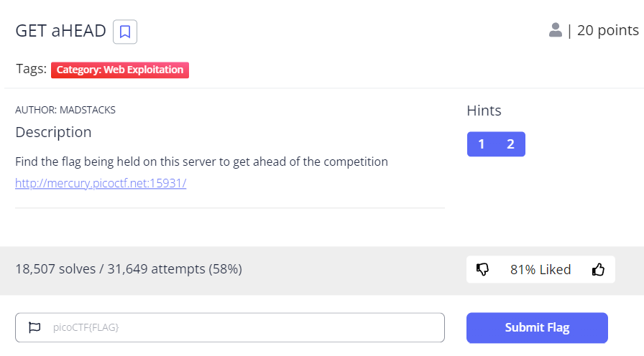Screen dimensions: 644x356
Task: Click the solves and attempts statistics text
Action: (x=129, y=269)
